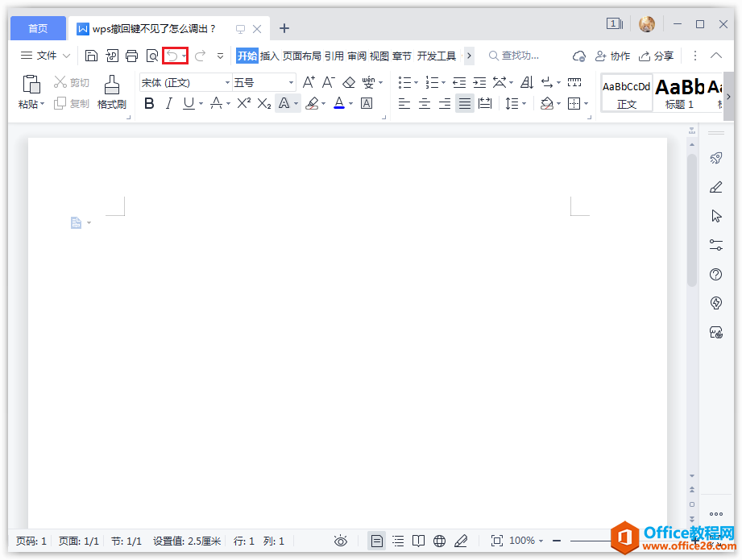Select the ink annotation pen icon in status bar
742x560 pixels.
(x=461, y=540)
